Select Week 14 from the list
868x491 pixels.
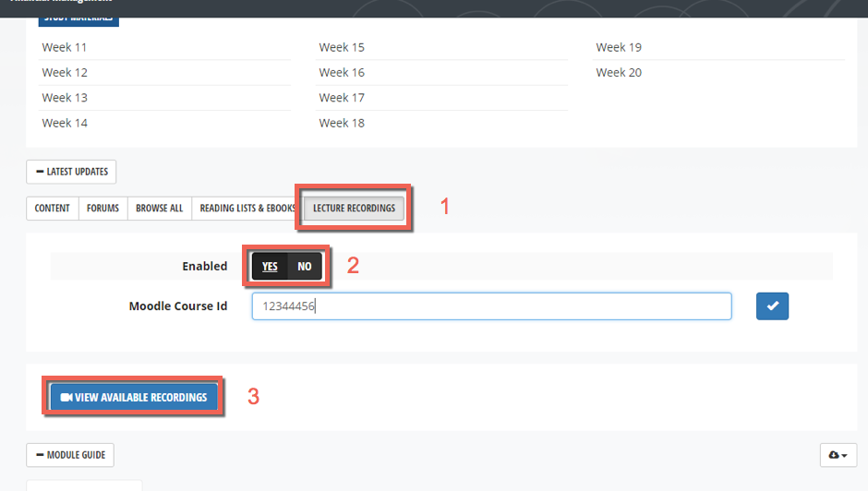pos(65,123)
